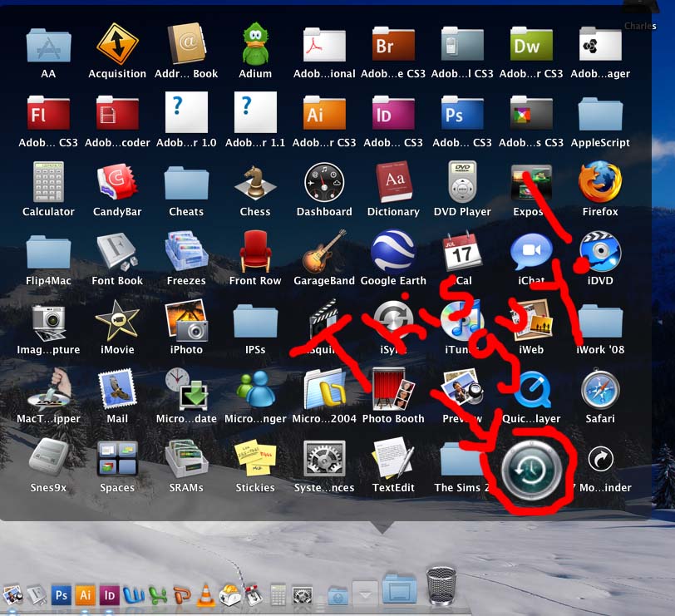Launch Time Machine (clock icon)
The width and height of the screenshot is (675, 616).
pos(531,470)
